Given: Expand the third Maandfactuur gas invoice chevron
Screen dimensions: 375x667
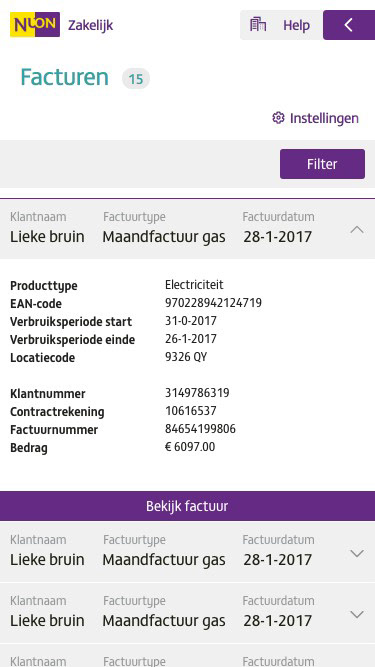Looking at the screenshot, I should (357, 614).
